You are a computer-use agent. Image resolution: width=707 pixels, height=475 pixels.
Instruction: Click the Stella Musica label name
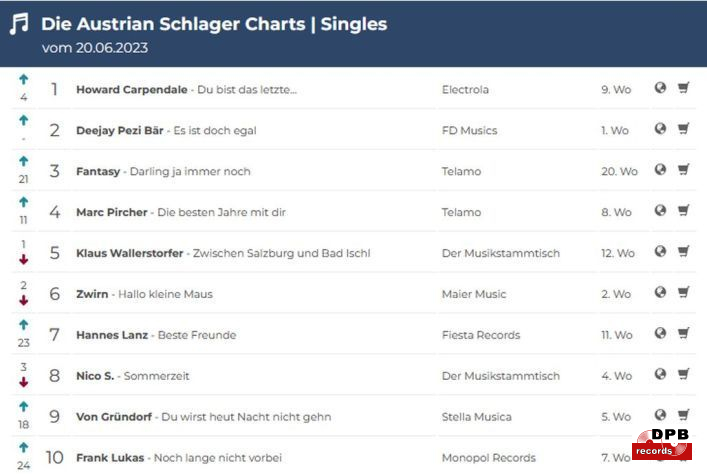pos(476,417)
